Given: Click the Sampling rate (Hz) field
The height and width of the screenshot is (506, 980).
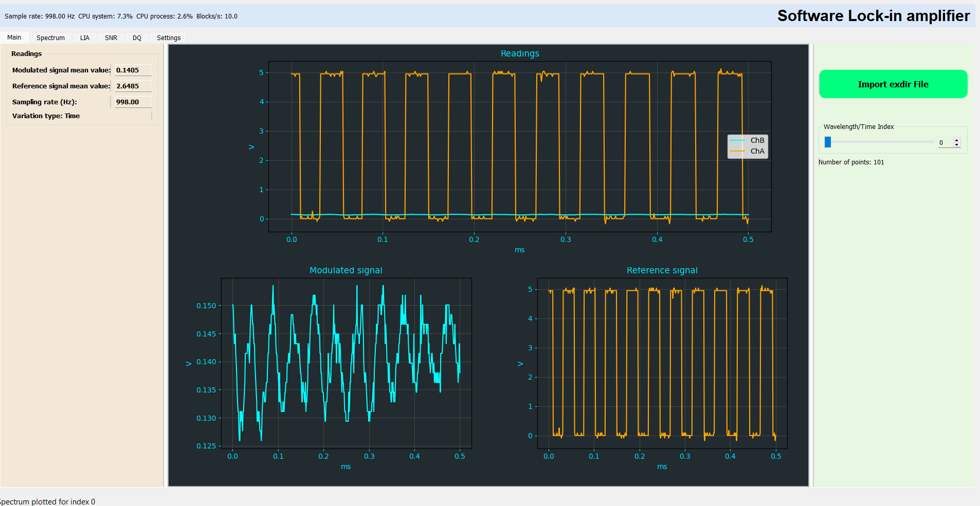Looking at the screenshot, I should click(x=133, y=102).
